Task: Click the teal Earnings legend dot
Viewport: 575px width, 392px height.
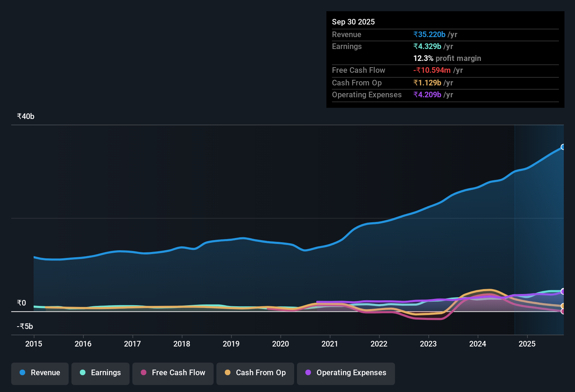Action: [x=83, y=373]
